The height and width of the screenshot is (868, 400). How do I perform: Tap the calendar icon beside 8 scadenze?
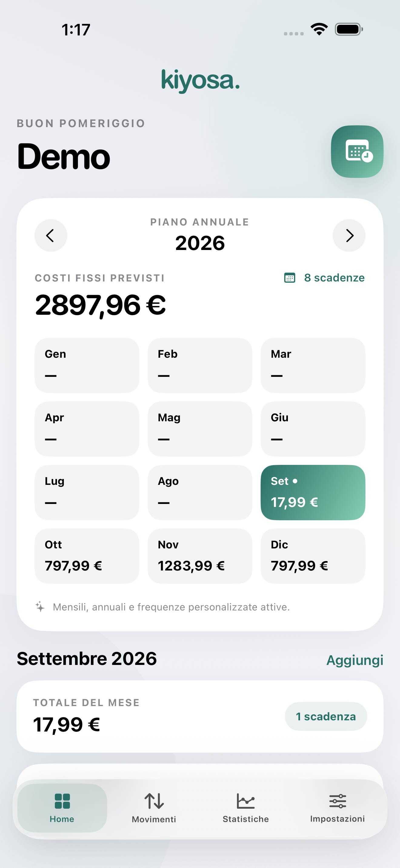point(290,278)
